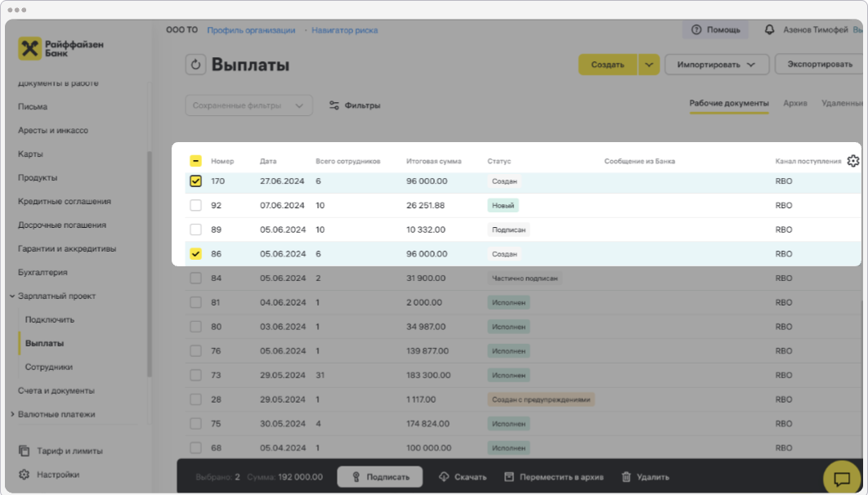Image resolution: width=868 pixels, height=495 pixels.
Task: Open the chat support bubble icon
Action: pyautogui.click(x=843, y=475)
